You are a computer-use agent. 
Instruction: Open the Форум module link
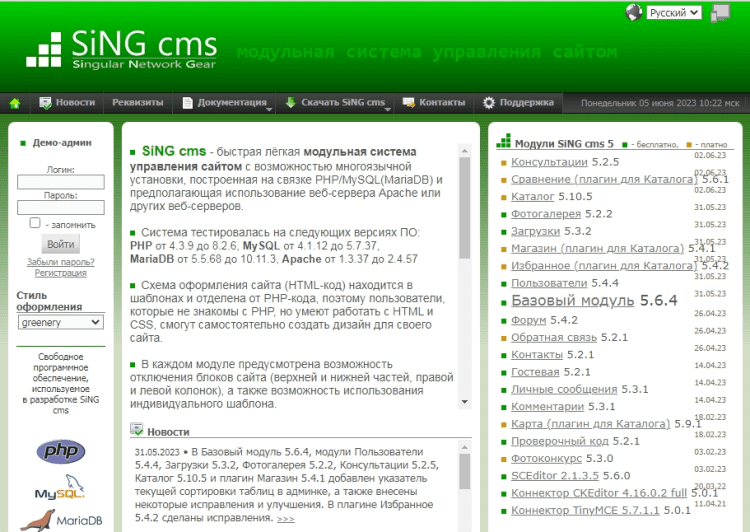529,320
